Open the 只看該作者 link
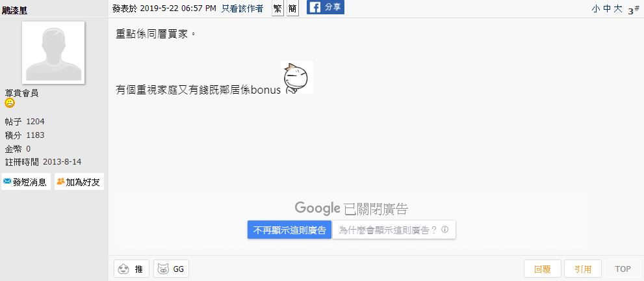The image size is (644, 281). pos(242,8)
